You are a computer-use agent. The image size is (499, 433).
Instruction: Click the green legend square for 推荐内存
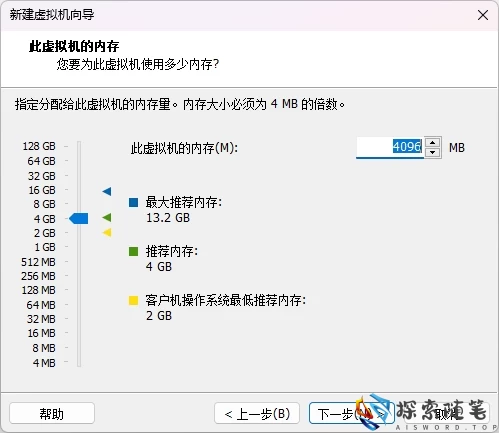pyautogui.click(x=133, y=251)
